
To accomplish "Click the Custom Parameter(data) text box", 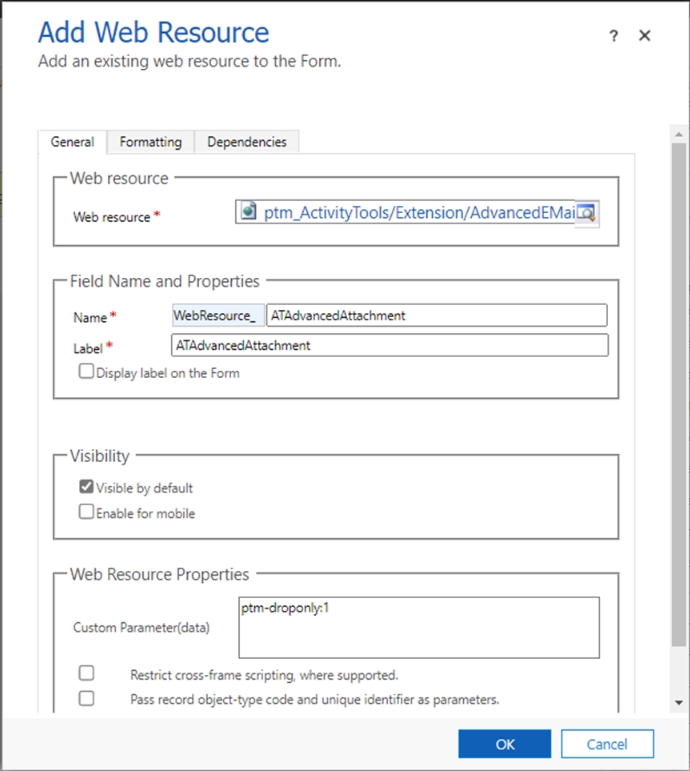I will click(419, 626).
